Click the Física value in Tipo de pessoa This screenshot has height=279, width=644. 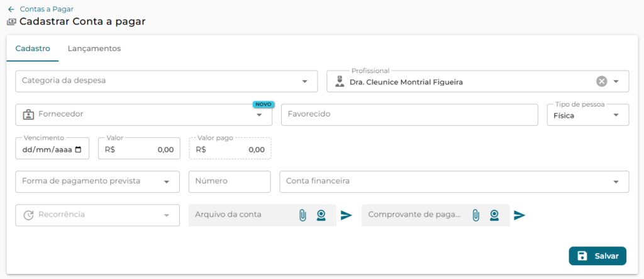pos(564,116)
